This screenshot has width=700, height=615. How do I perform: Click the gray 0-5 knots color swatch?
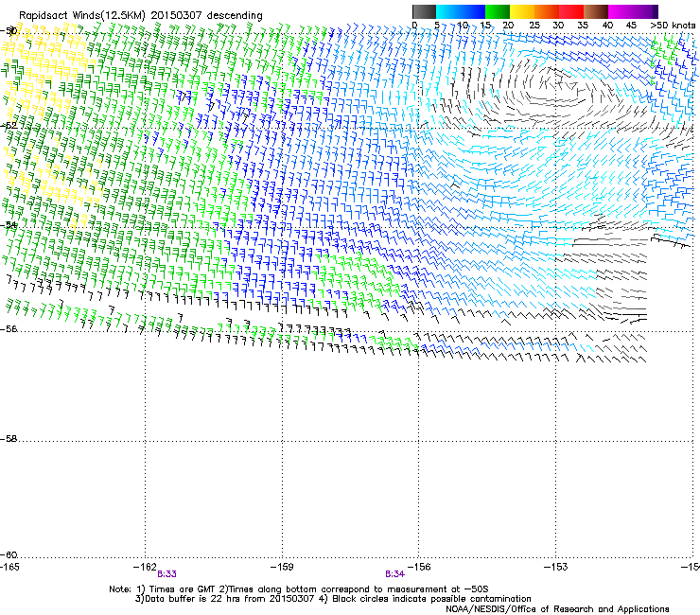pos(424,11)
